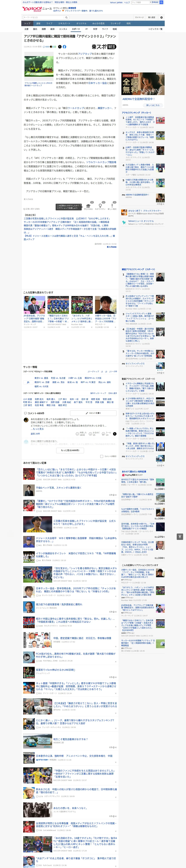The width and height of the screenshot is (186, 868).
Task: Select the ランキング navigation tab
Action: point(115,23)
